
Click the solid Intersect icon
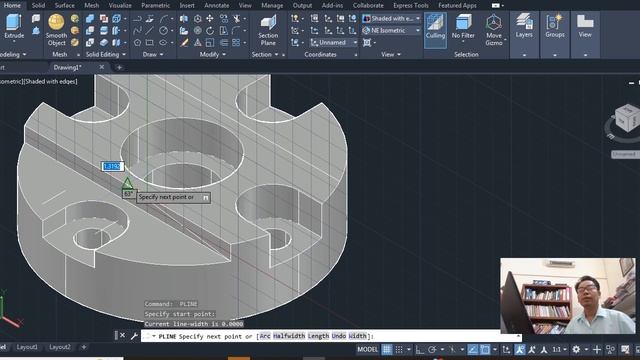point(90,42)
